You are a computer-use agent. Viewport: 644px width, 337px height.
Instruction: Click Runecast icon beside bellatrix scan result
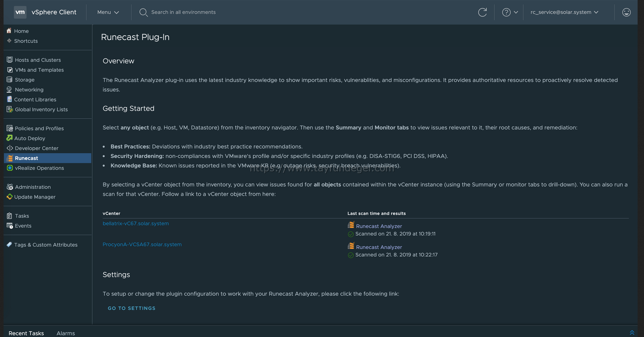pos(351,225)
